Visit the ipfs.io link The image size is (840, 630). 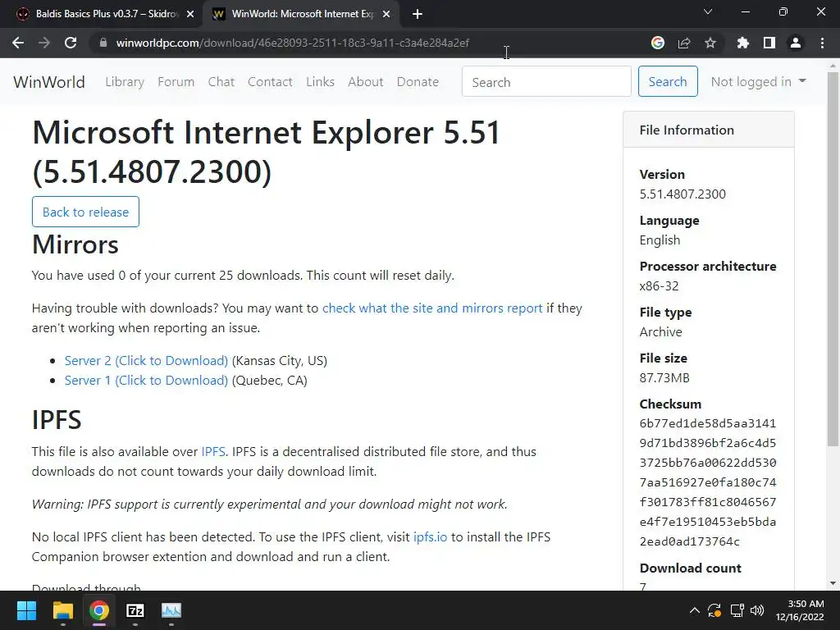430,536
